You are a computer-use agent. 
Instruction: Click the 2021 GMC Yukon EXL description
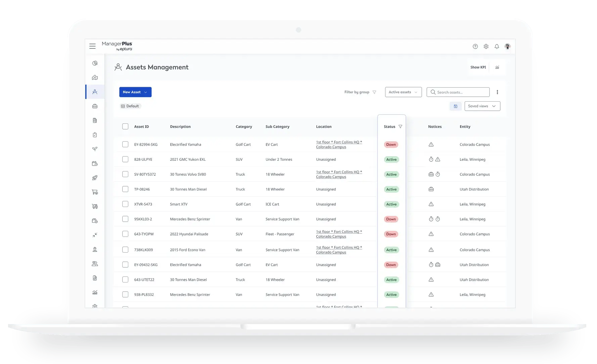pos(188,159)
